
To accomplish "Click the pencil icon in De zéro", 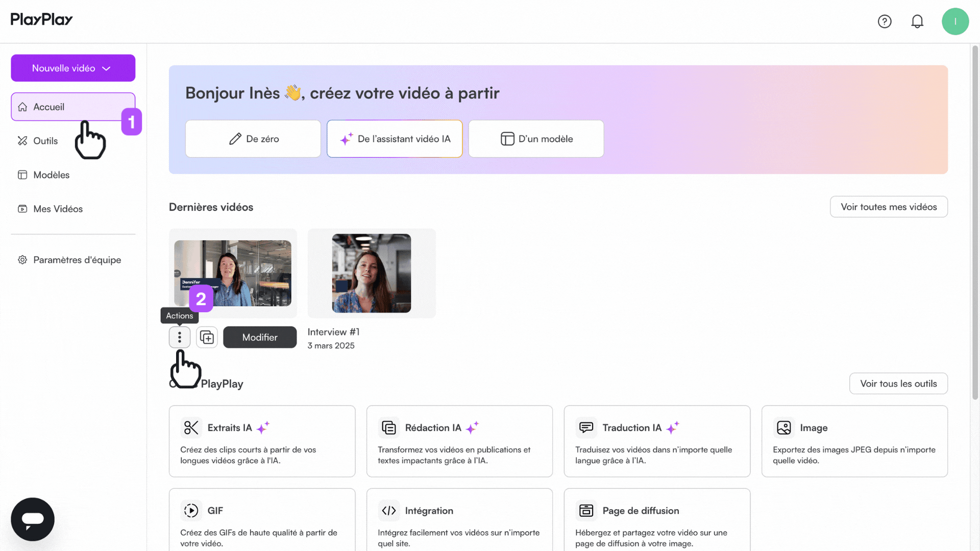I will [x=235, y=139].
